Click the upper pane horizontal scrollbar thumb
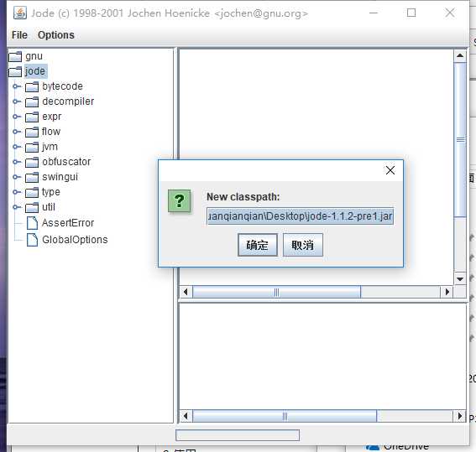Viewport: 476px width, 452px height. (276, 292)
